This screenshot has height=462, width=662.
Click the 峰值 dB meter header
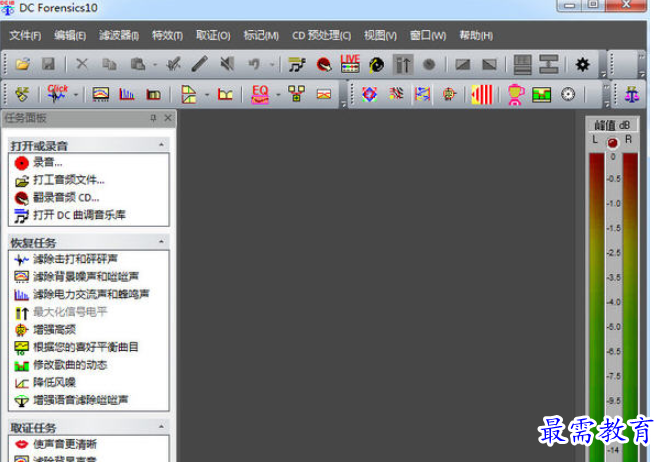pos(612,125)
